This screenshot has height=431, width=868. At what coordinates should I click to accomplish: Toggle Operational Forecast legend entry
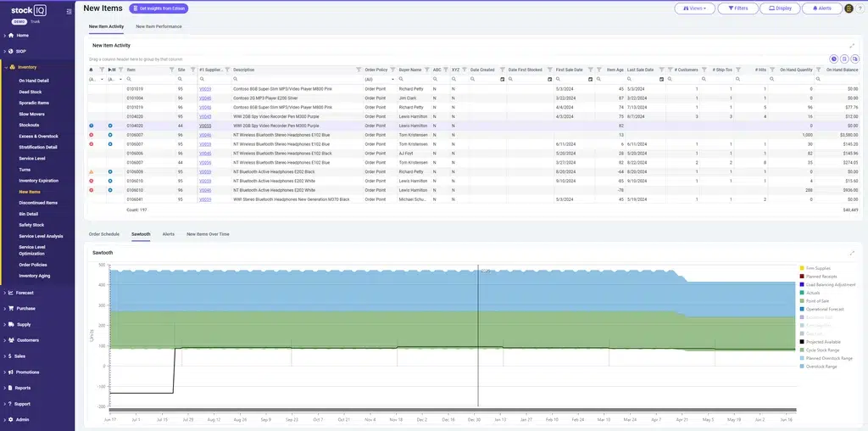coord(822,309)
